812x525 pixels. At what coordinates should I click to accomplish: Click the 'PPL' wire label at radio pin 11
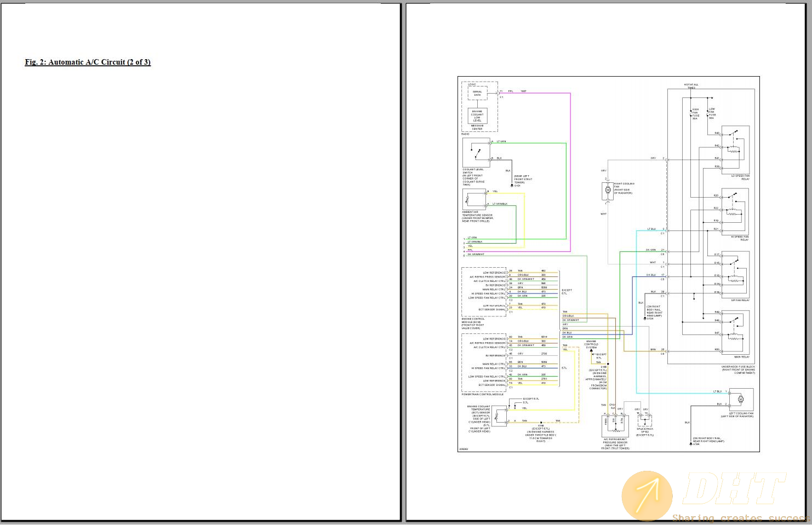click(x=511, y=91)
